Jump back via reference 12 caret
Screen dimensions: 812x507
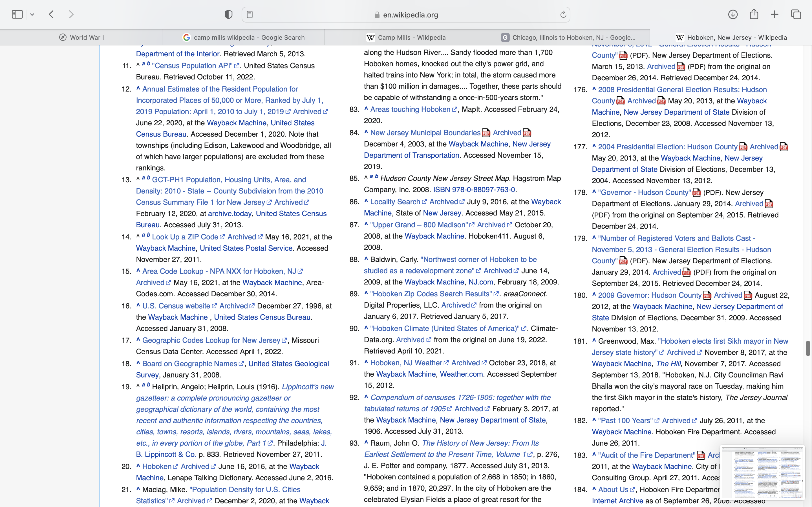tap(138, 89)
